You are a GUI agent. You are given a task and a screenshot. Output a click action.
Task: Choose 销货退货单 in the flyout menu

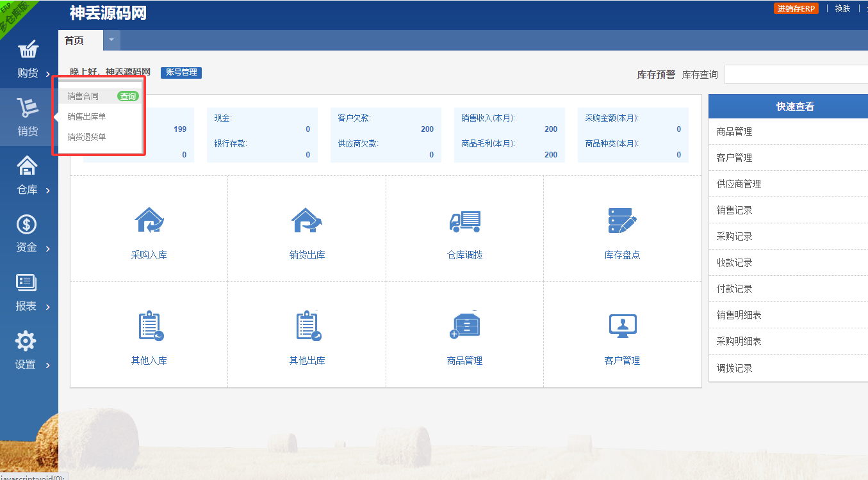(x=86, y=137)
